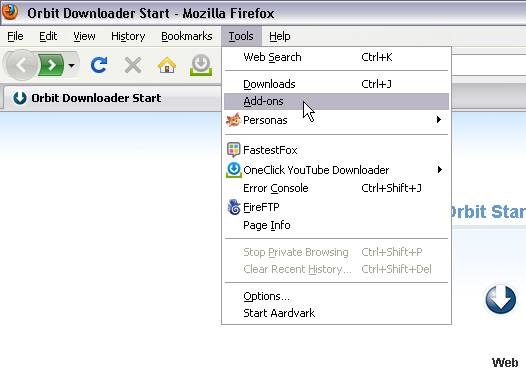Expand the OneClick YouTube Downloader submenu arrow
The width and height of the screenshot is (526, 374).
439,170
